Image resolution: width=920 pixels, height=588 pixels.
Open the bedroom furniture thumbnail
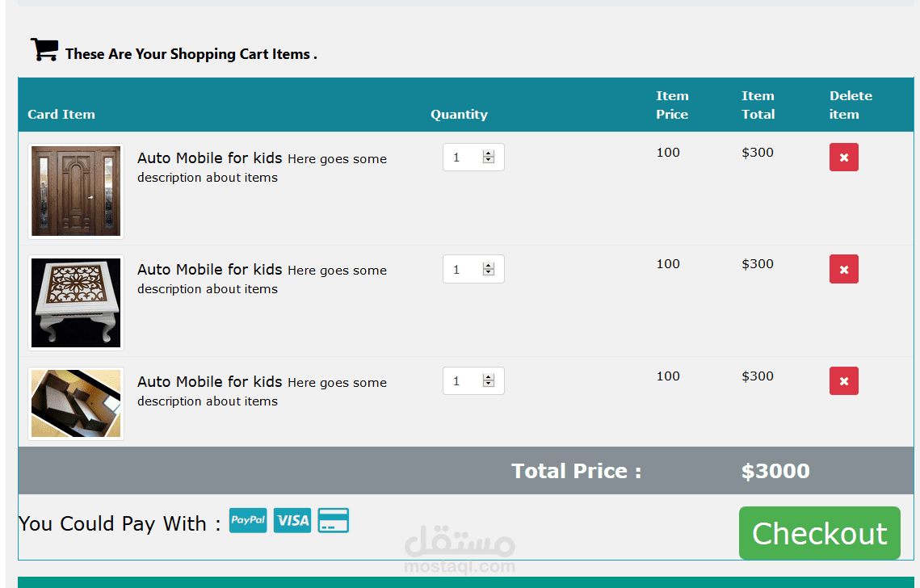pyautogui.click(x=76, y=404)
